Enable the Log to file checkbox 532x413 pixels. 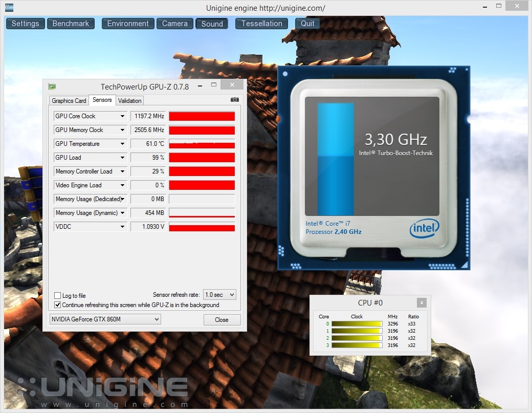(x=58, y=296)
